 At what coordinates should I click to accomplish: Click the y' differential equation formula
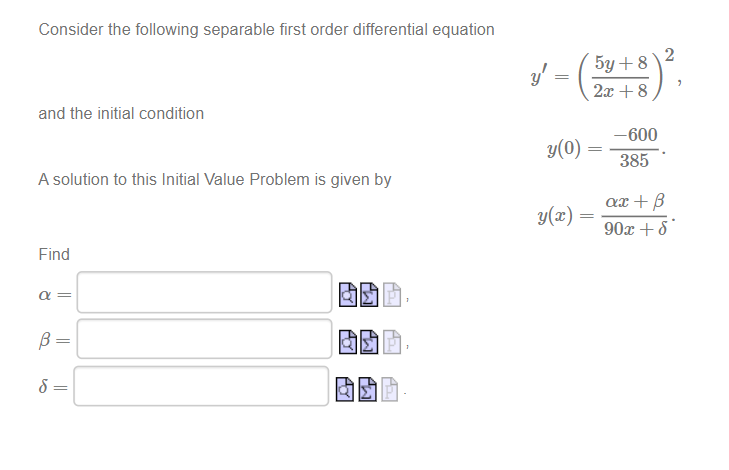click(606, 75)
